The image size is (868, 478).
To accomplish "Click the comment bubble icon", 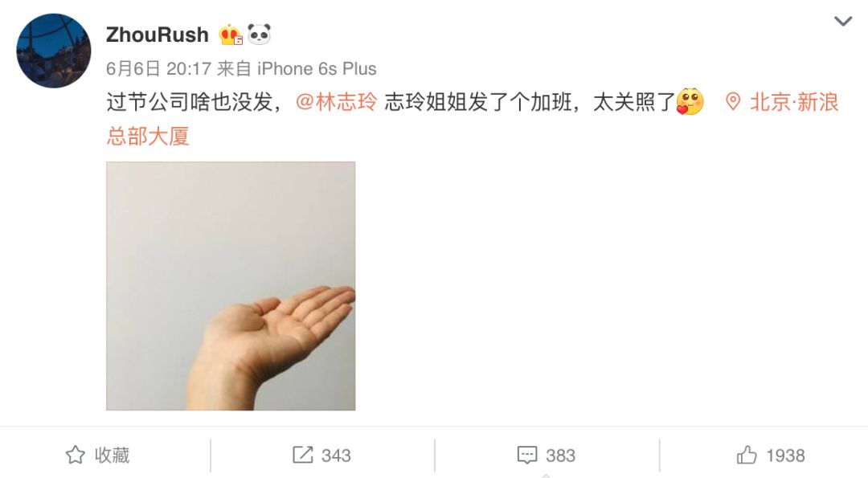I will pyautogui.click(x=527, y=456).
